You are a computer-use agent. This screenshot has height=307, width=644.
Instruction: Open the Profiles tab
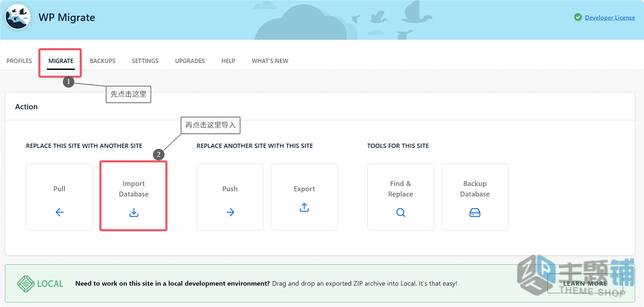[19, 61]
